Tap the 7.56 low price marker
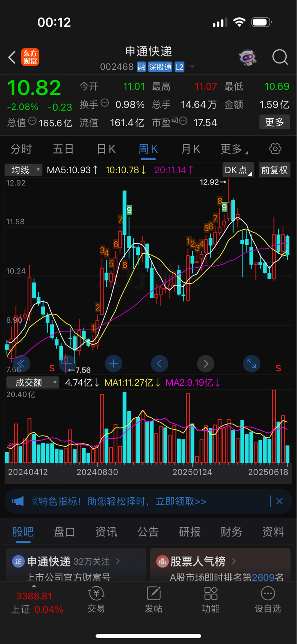This screenshot has width=297, height=644. (79, 370)
